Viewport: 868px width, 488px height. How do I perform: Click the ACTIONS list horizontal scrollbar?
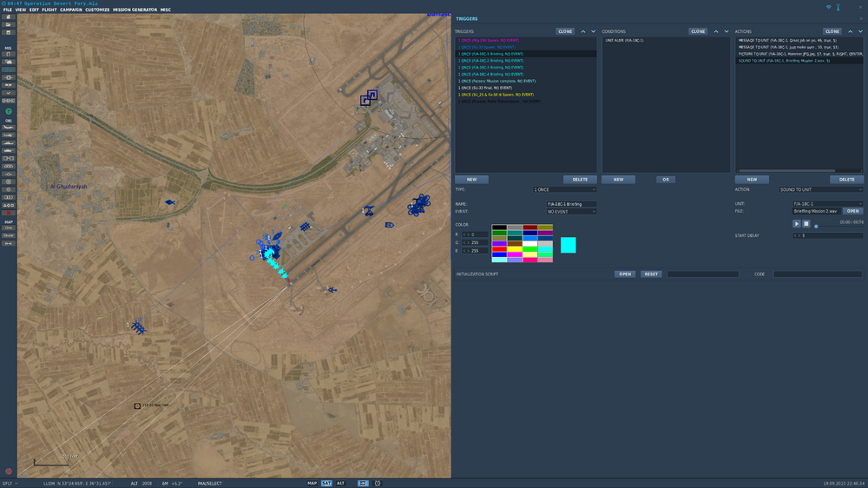pyautogui.click(x=786, y=170)
